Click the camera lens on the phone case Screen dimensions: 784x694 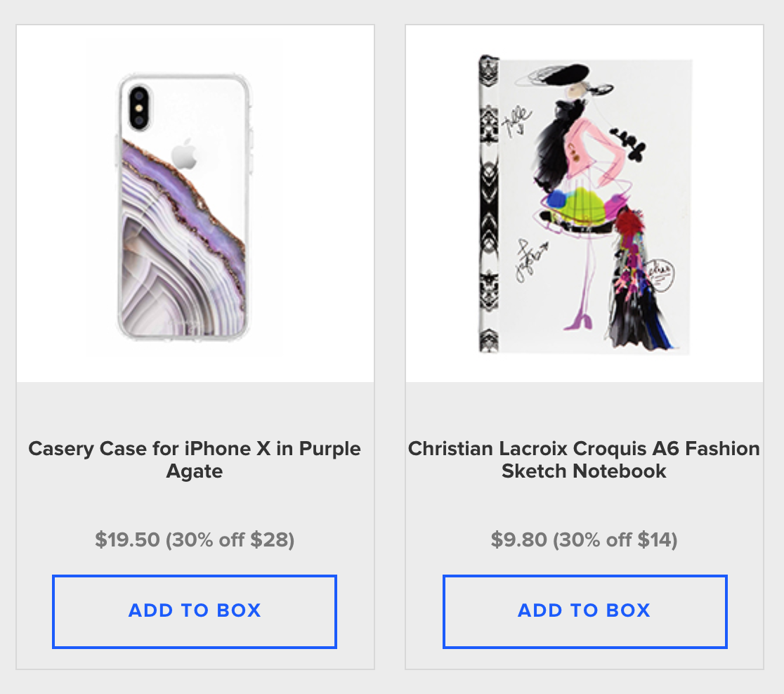pyautogui.click(x=139, y=107)
